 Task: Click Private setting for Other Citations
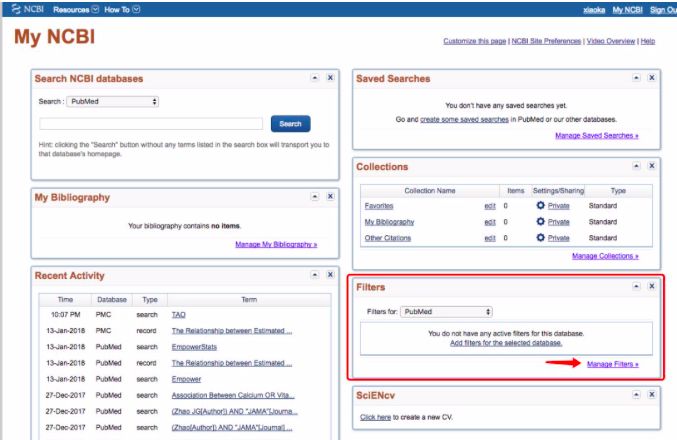coord(559,238)
